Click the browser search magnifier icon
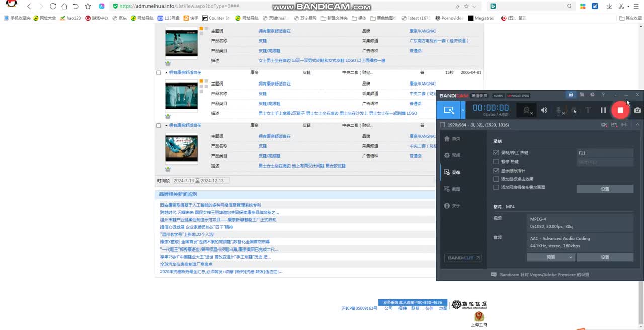The image size is (644, 330). (x=570, y=6)
